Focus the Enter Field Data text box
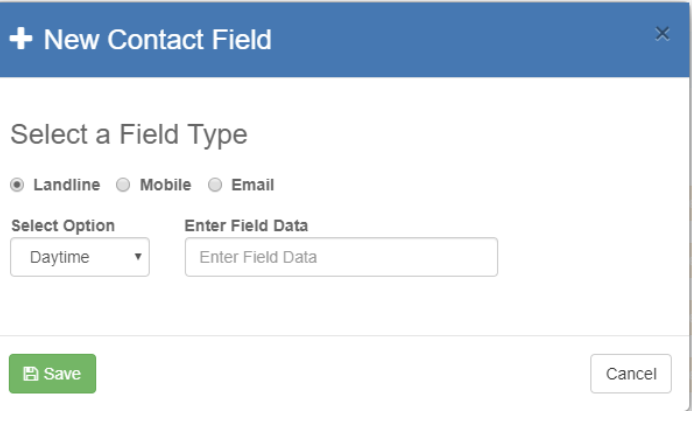This screenshot has height=432, width=692. click(341, 257)
